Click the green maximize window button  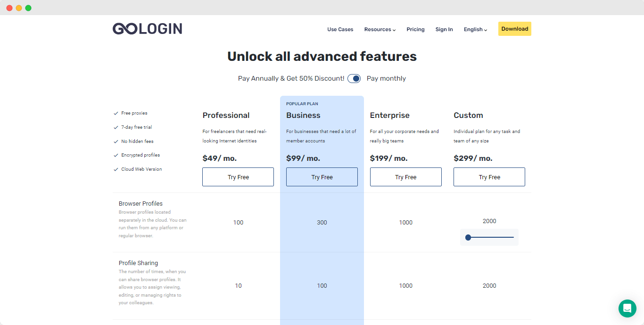coord(28,8)
